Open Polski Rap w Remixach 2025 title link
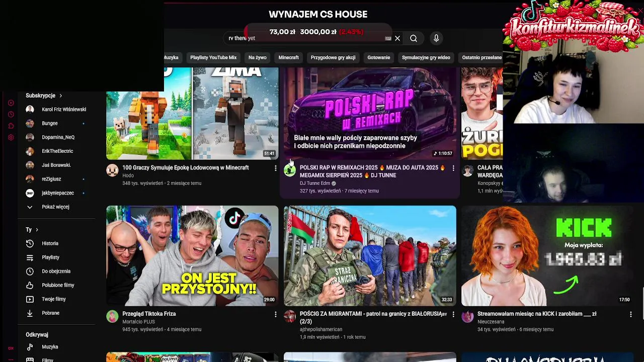The height and width of the screenshot is (362, 644). 372,171
